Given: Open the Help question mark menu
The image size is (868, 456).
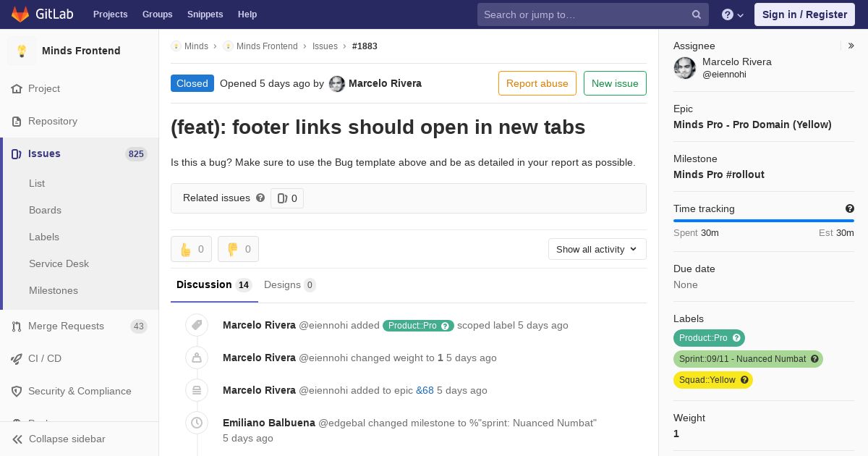Looking at the screenshot, I should click(x=733, y=14).
